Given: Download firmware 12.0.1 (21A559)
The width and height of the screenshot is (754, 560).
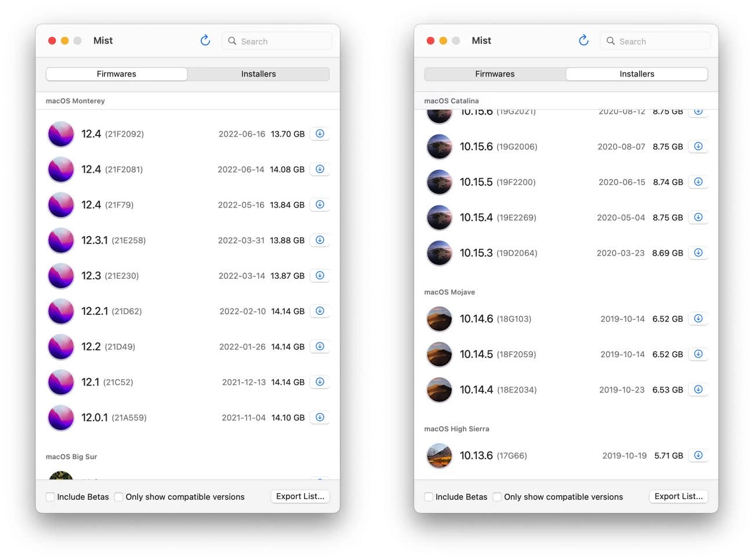Looking at the screenshot, I should tap(320, 417).
